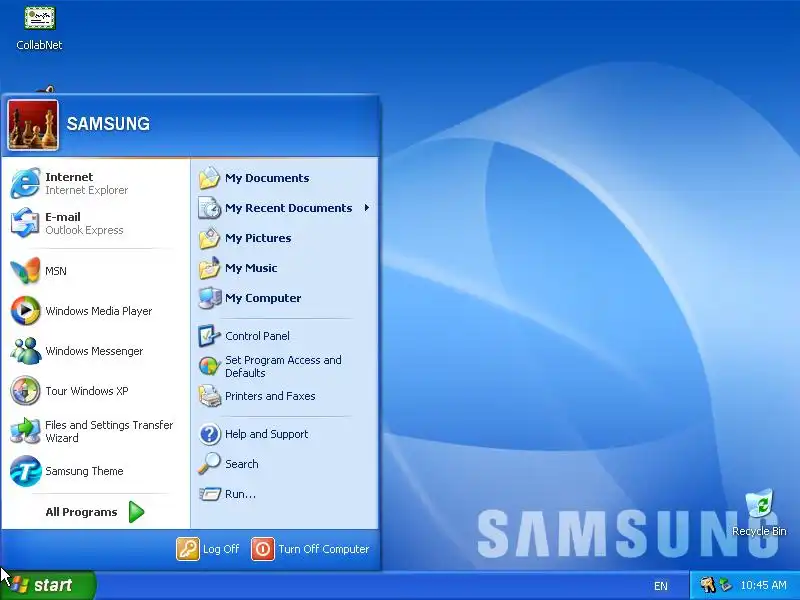Viewport: 800px width, 600px height.
Task: Open Control Panel icon
Action: (209, 336)
